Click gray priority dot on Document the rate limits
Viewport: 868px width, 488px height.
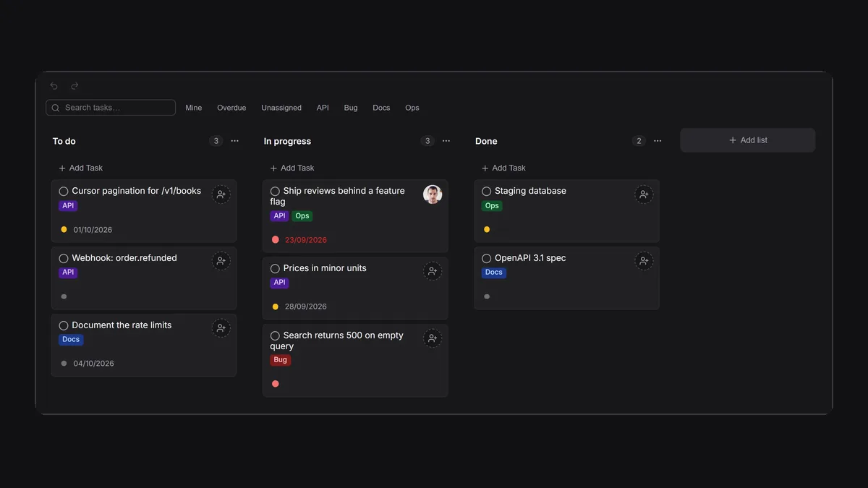pos(64,364)
